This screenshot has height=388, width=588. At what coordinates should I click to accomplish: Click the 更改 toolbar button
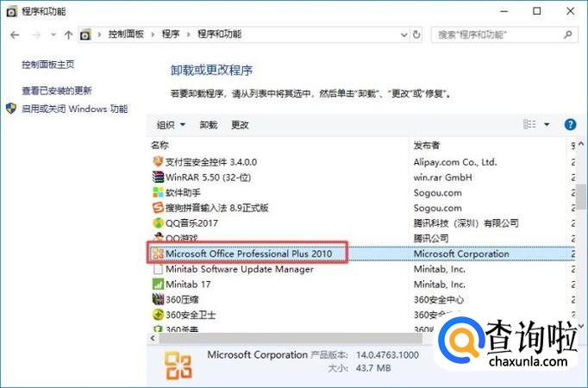point(240,125)
